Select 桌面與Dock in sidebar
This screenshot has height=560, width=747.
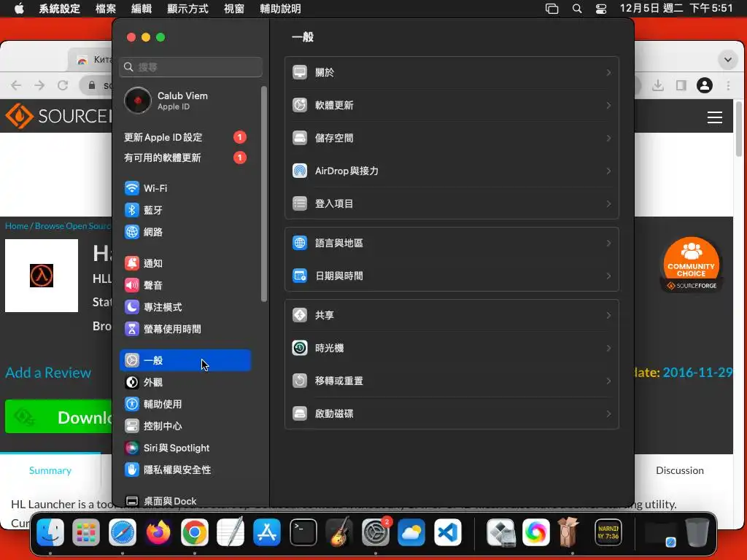185,501
